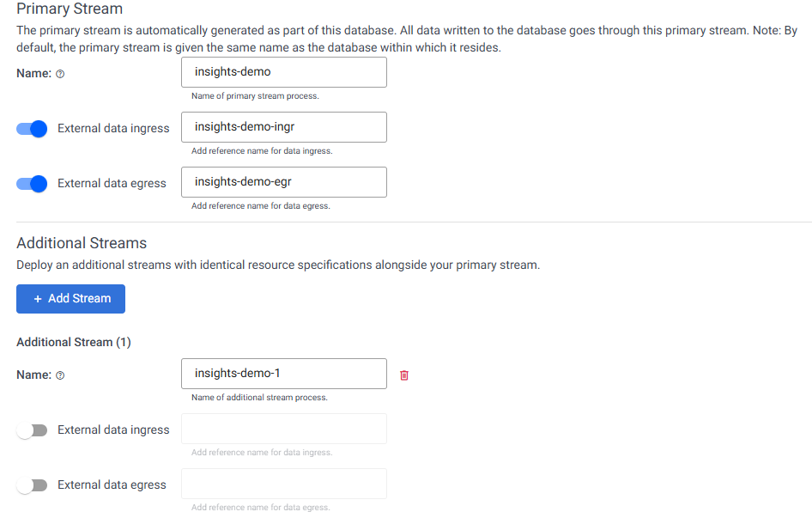Enable additional stream External data egress toggle

tap(32, 485)
